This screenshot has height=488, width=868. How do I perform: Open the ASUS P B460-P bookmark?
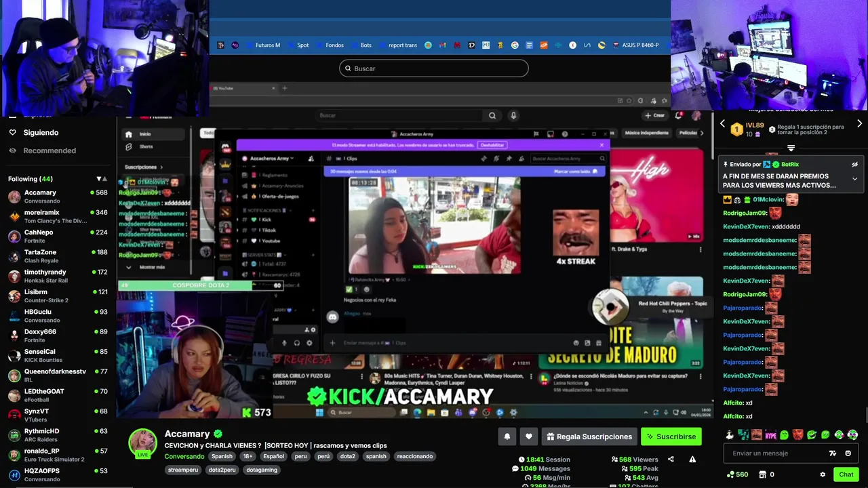[635, 45]
